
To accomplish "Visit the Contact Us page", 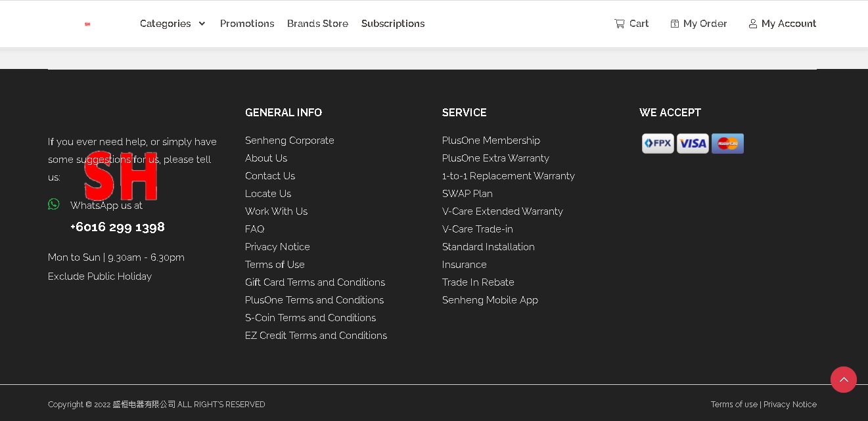I will pos(270,176).
